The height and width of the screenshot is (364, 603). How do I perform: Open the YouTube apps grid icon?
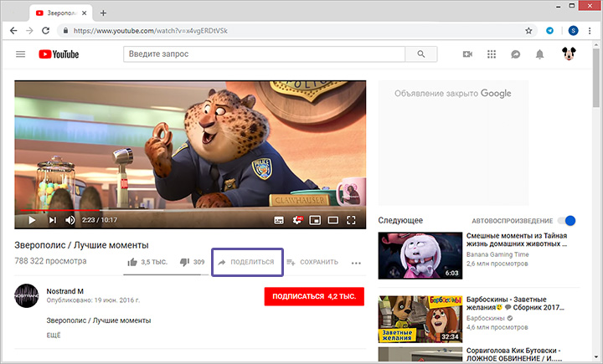(492, 54)
